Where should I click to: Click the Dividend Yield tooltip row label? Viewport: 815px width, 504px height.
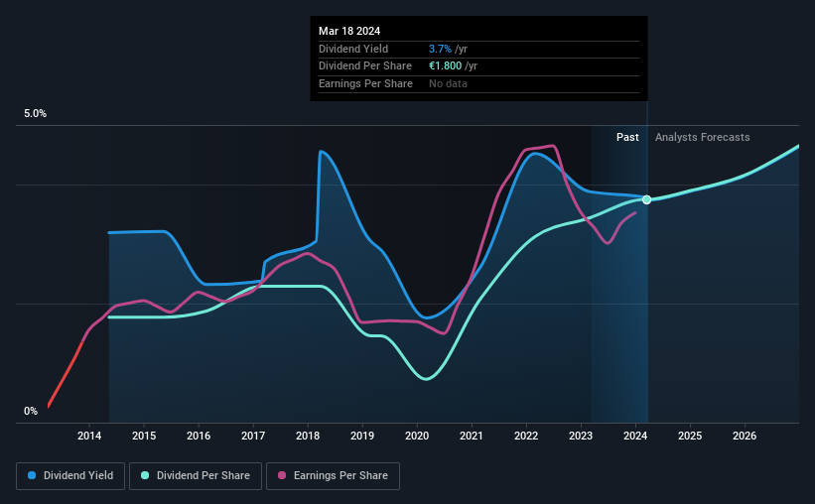tap(353, 49)
